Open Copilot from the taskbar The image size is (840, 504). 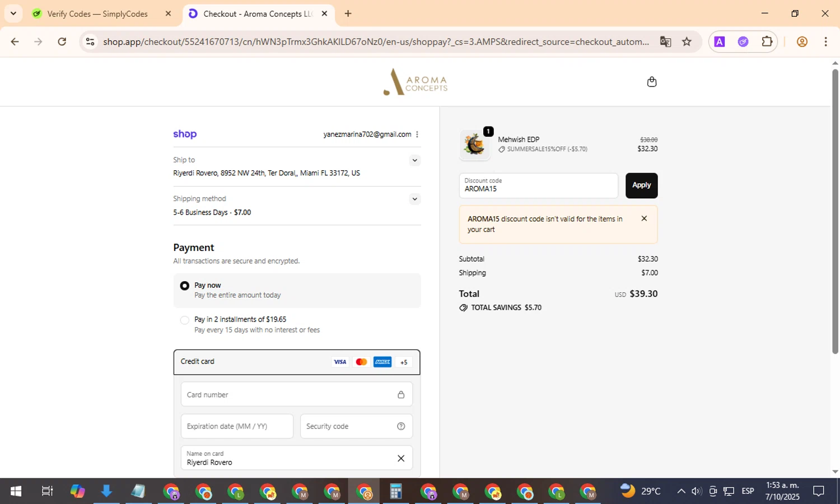click(x=77, y=491)
